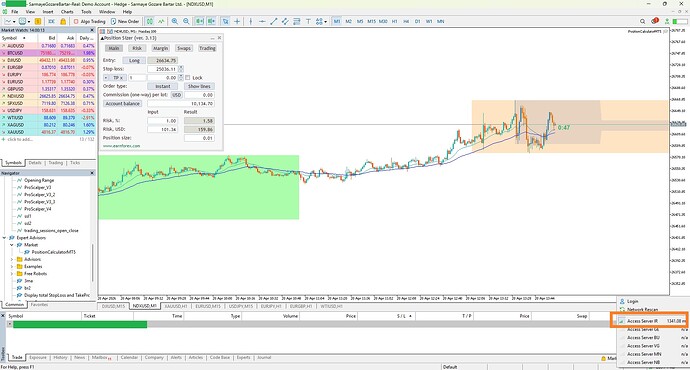Screen dimensions: 690x370
Task: Click the Instant order type button
Action: pos(162,86)
